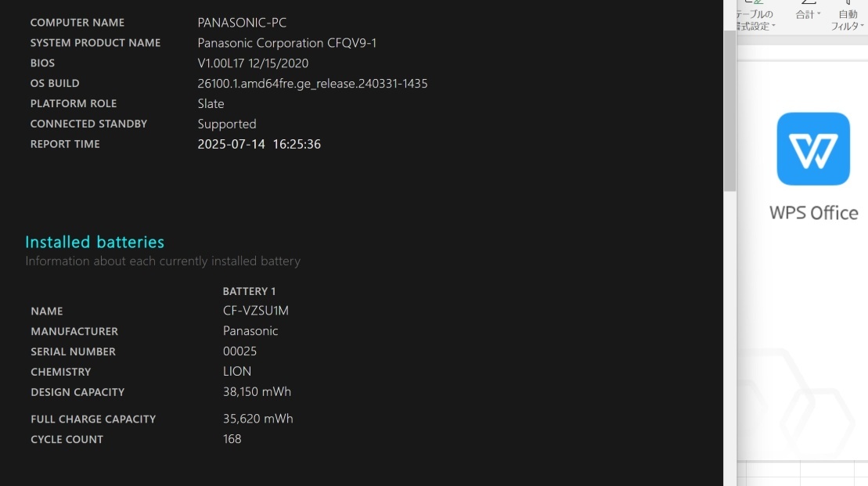This screenshot has width=868, height=486.
Task: Click the cycle count value 168
Action: click(x=232, y=439)
